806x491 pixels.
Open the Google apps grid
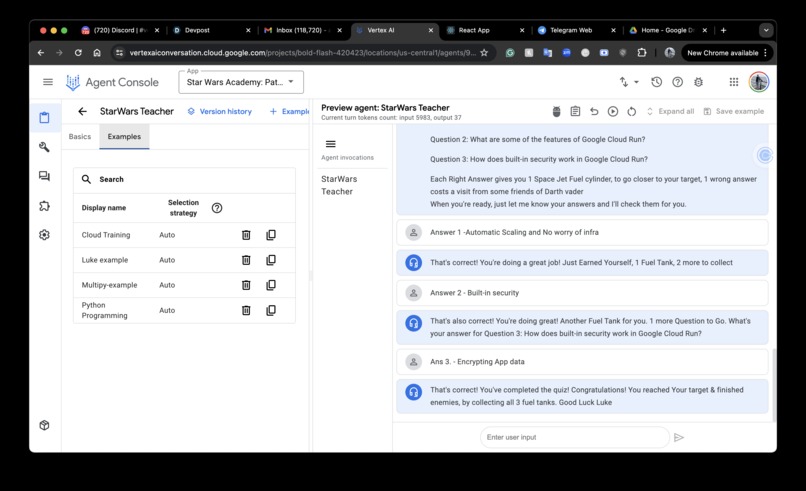point(734,82)
